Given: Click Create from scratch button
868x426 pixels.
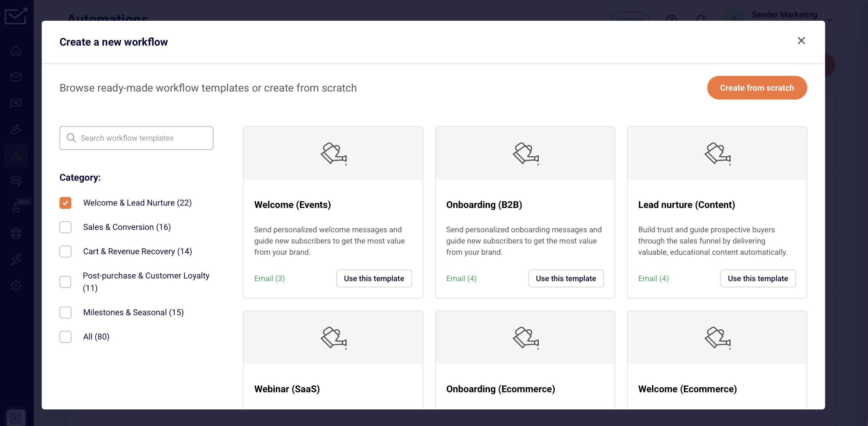Looking at the screenshot, I should coord(757,88).
